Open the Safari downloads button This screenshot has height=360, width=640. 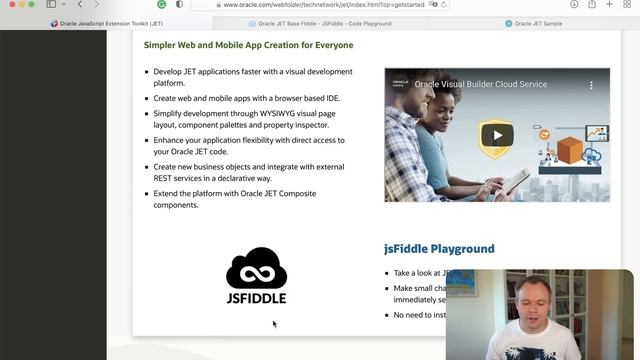click(x=574, y=4)
